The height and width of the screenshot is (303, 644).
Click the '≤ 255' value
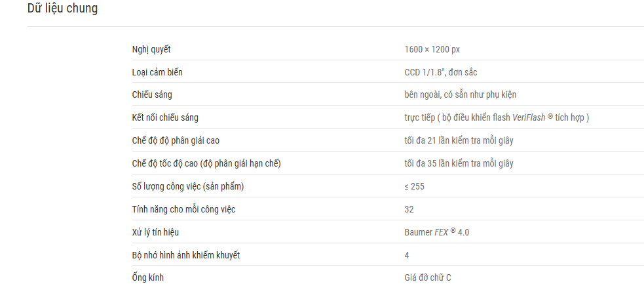pos(415,187)
